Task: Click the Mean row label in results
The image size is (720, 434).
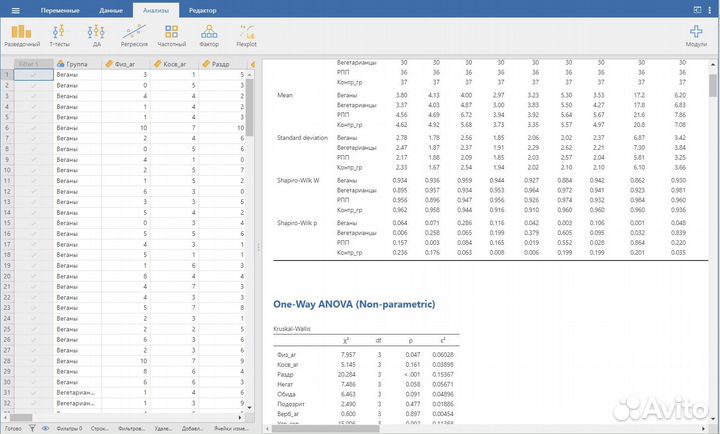Action: 285,95
